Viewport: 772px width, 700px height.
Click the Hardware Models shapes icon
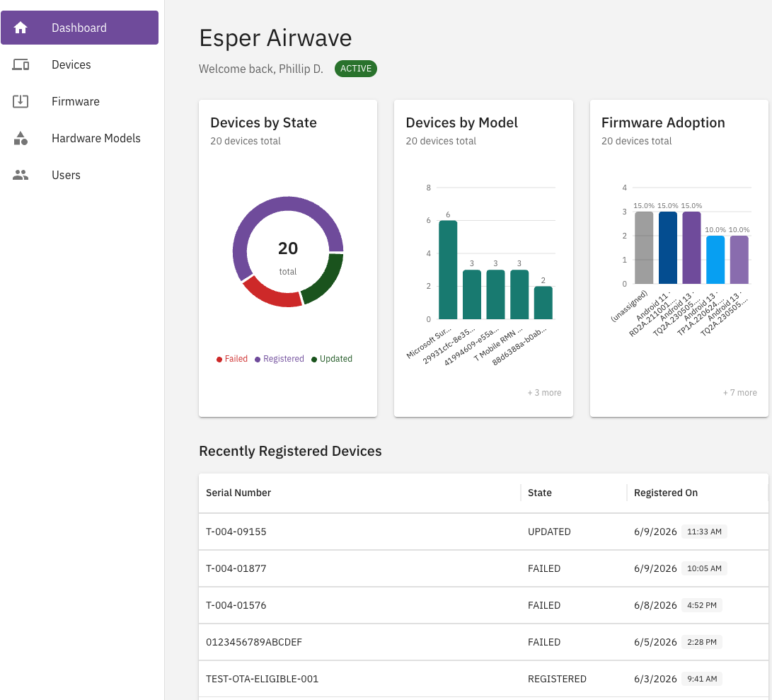[x=21, y=139]
